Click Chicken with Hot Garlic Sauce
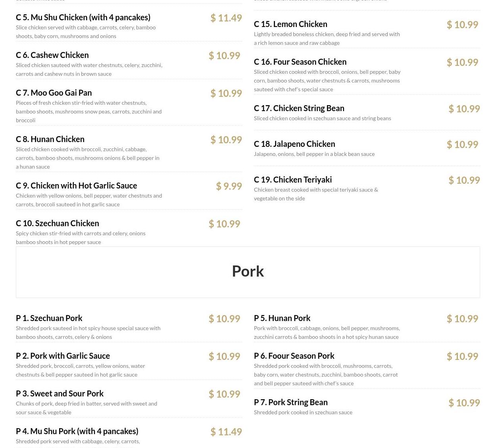This screenshot has width=496, height=448. click(76, 185)
